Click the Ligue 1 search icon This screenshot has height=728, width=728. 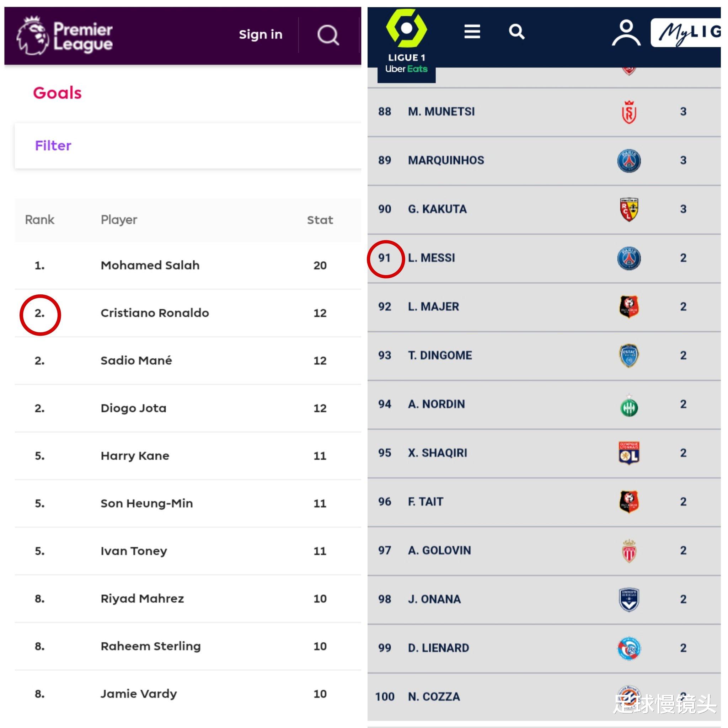coord(516,32)
